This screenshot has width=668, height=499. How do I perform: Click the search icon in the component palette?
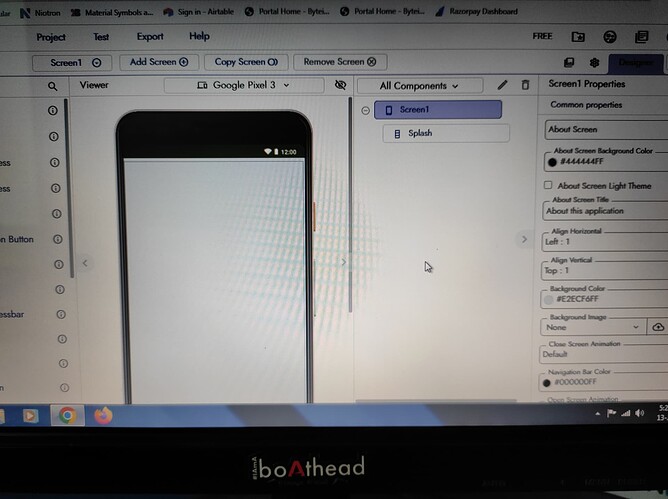tap(52, 87)
